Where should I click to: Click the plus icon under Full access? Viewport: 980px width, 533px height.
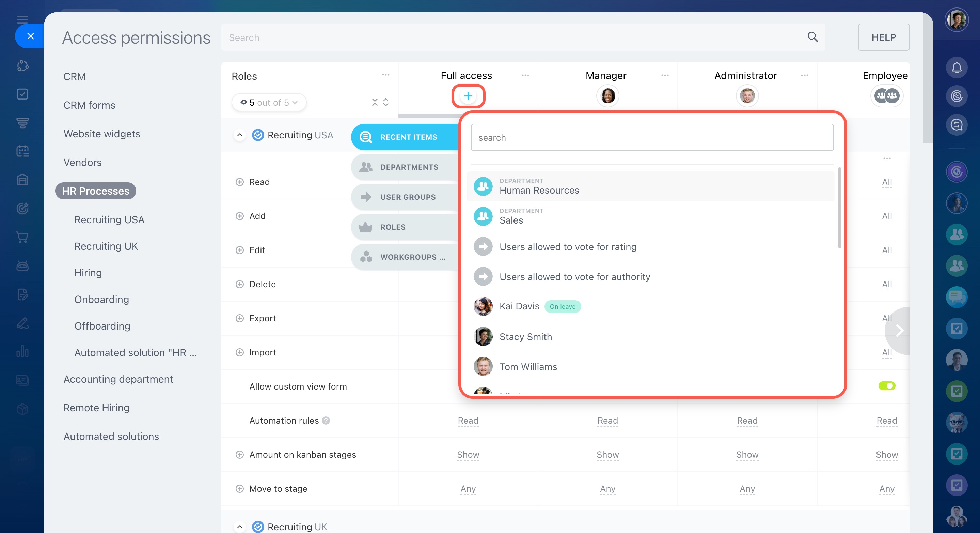(468, 96)
